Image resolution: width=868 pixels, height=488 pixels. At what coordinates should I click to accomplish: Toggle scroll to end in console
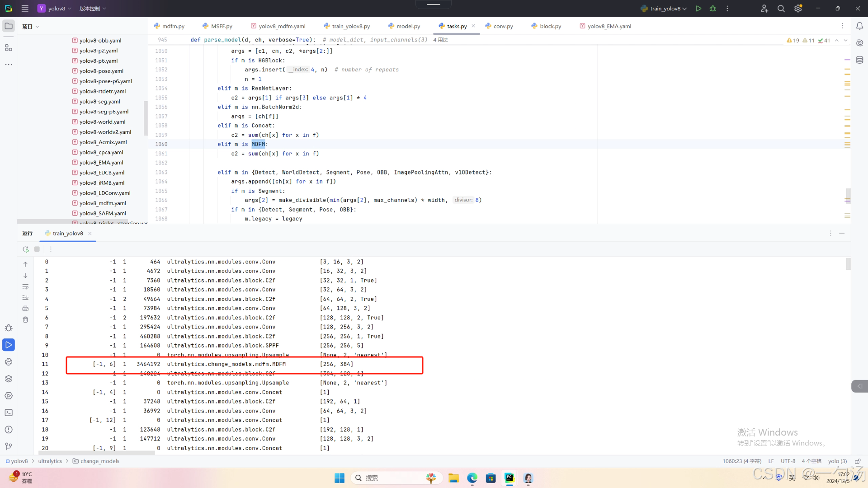click(x=25, y=297)
